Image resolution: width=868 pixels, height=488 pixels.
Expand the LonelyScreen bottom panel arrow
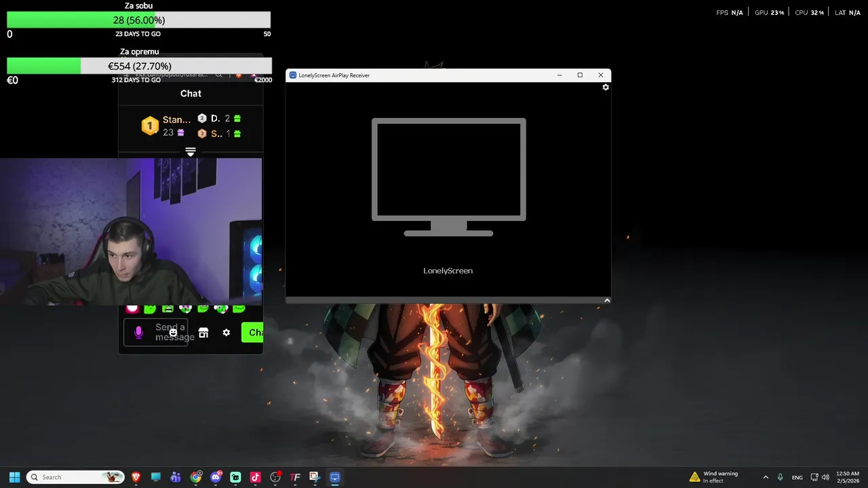pos(607,300)
